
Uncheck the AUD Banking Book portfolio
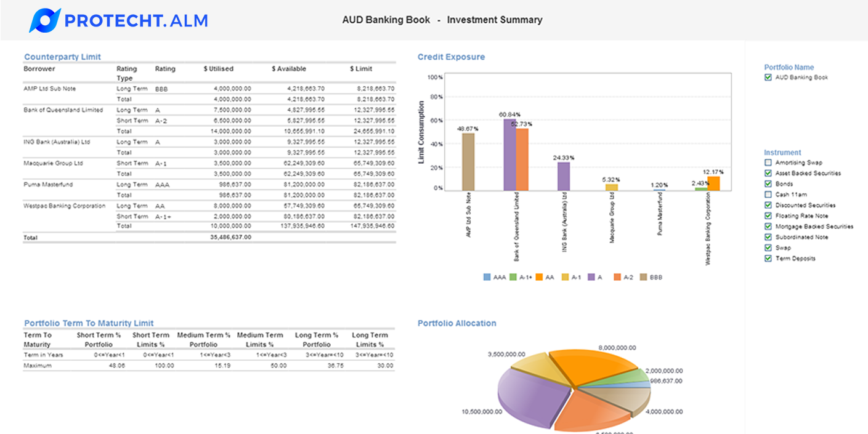pos(768,77)
